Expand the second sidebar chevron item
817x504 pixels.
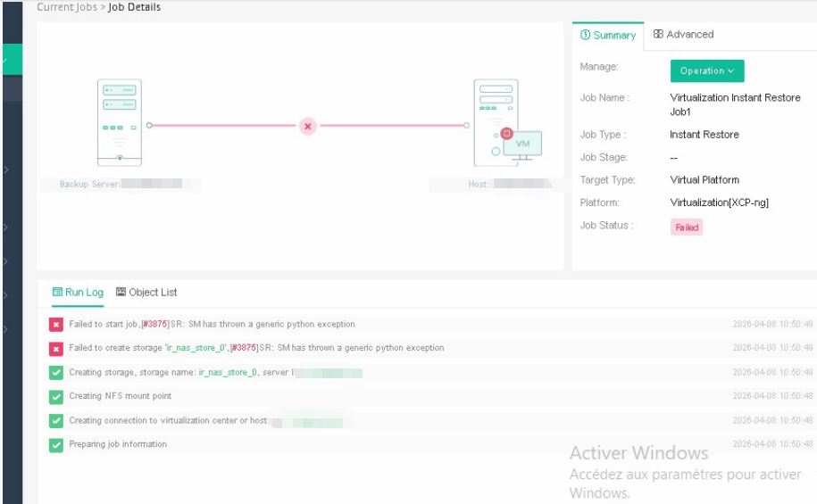pyautogui.click(x=6, y=227)
